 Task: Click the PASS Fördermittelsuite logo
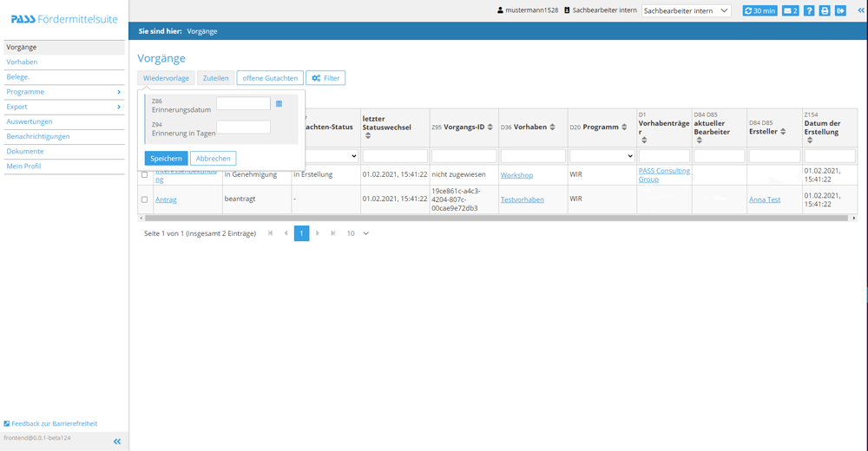(64, 19)
